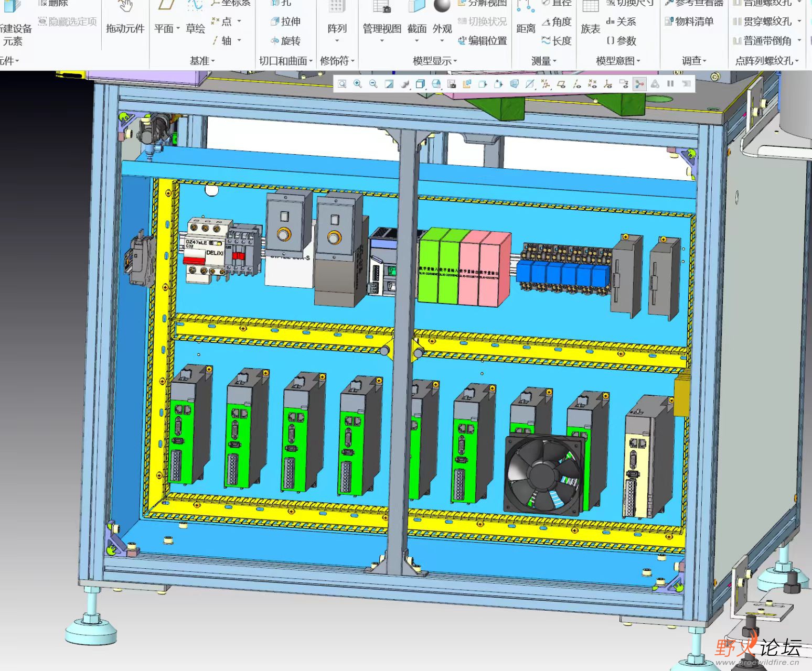Image resolution: width=812 pixels, height=671 pixels.
Task: Open the Family Table tool
Action: coord(590,17)
